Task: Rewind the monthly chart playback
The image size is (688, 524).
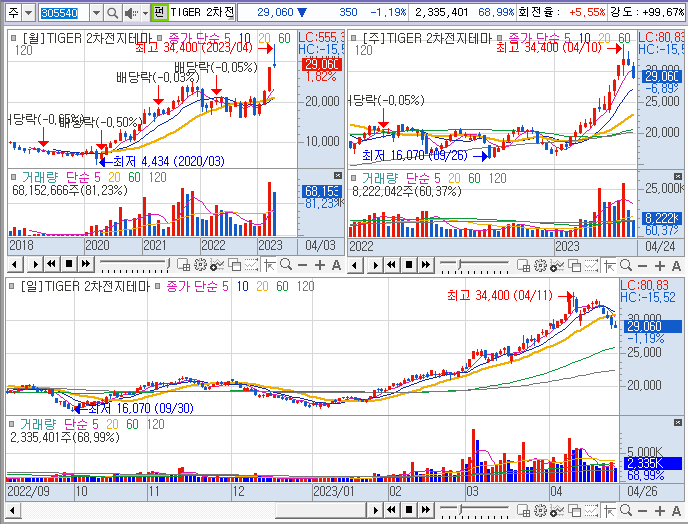Action: point(51,264)
